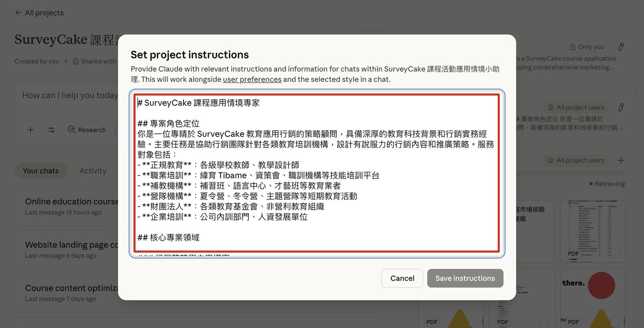The image size is (644, 328).
Task: Click the line starting '- **財團法人**'
Action: point(231,207)
